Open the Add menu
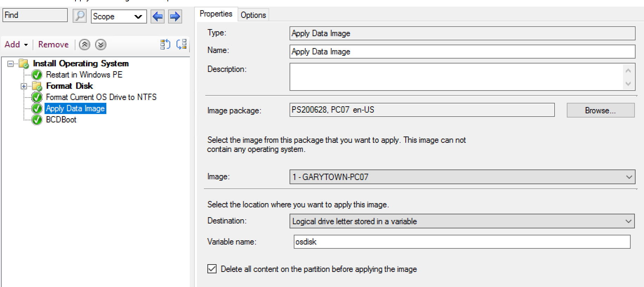The height and width of the screenshot is (287, 644). [x=16, y=45]
